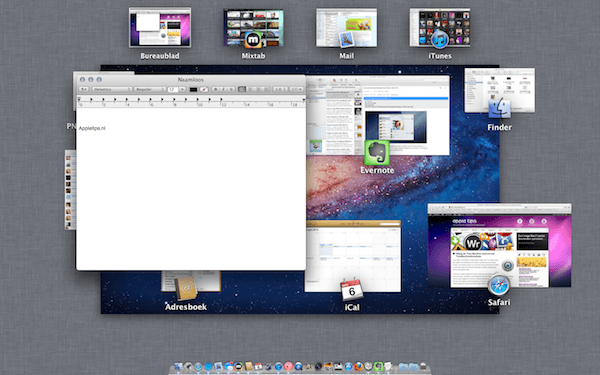Switch to the Bureaublad space
The height and width of the screenshot is (375, 600).
pyautogui.click(x=160, y=28)
